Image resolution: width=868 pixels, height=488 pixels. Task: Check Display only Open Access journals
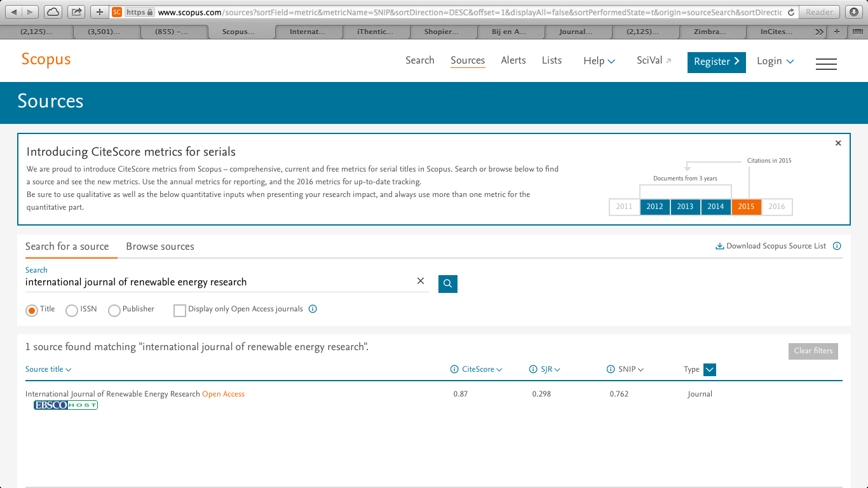click(180, 311)
